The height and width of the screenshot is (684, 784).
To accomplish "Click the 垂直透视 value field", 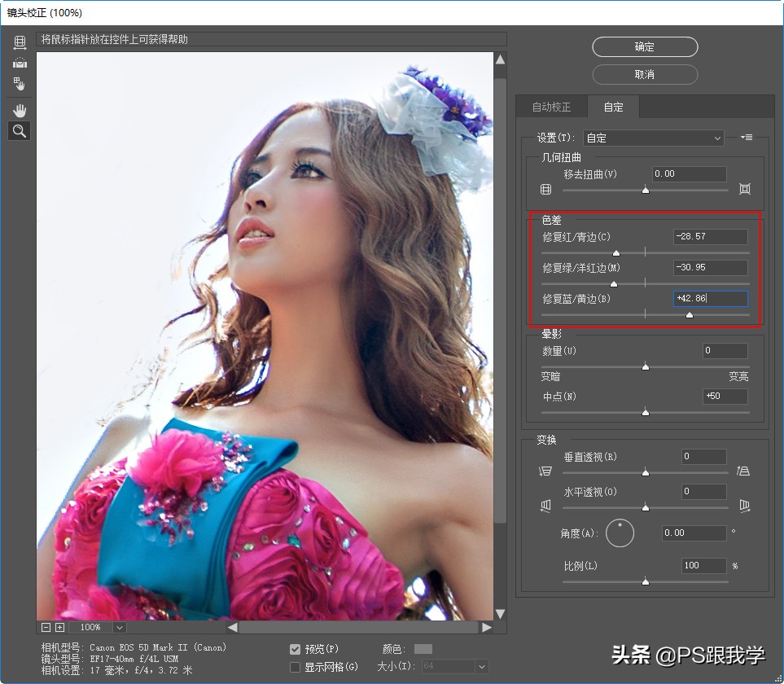I will 704,457.
